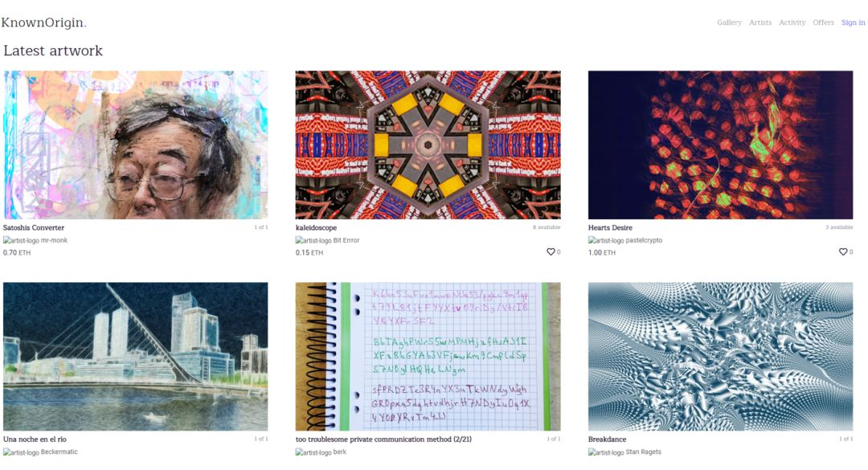Screen dimensions: 868x470
Task: Like the kaleidoscope artwork with heart icon
Action: tap(551, 252)
